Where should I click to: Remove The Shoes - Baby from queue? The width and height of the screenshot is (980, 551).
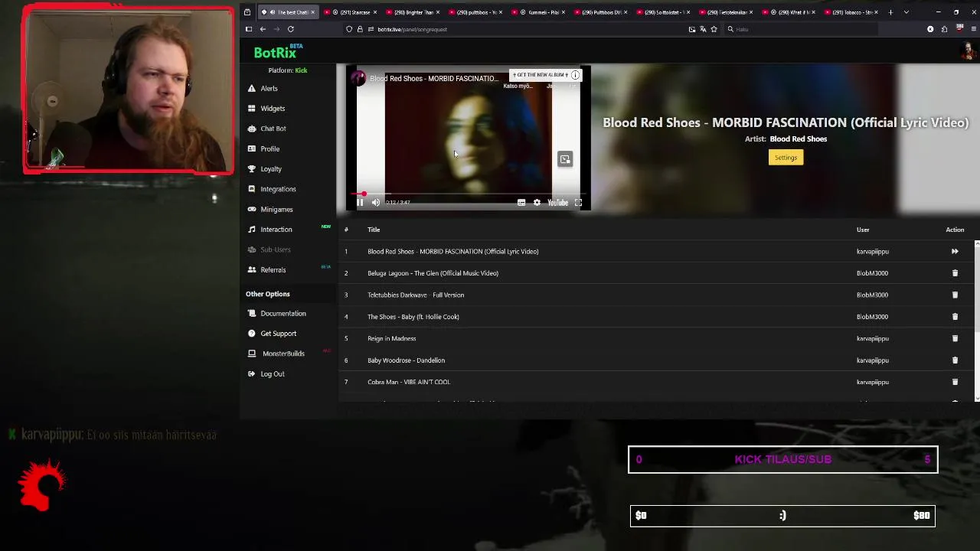tap(955, 317)
